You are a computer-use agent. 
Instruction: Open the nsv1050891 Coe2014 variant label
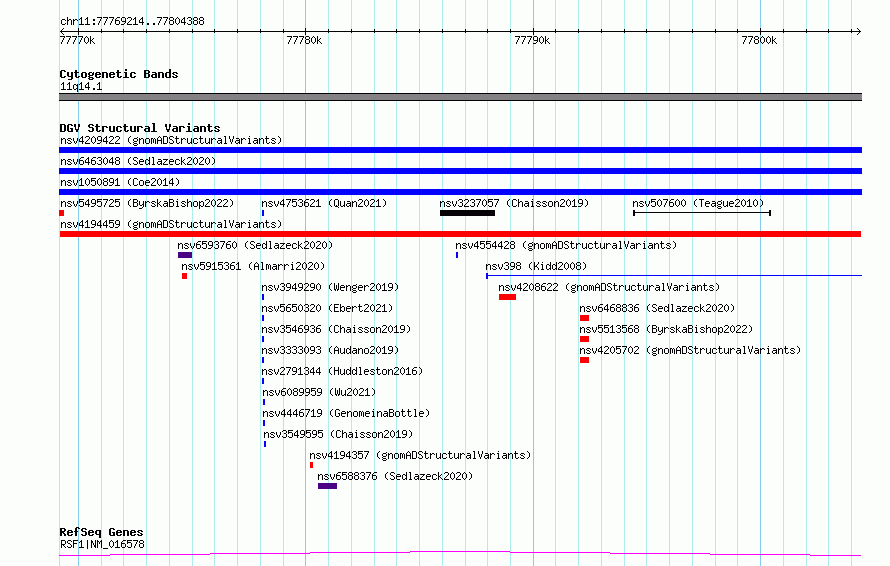coord(120,182)
